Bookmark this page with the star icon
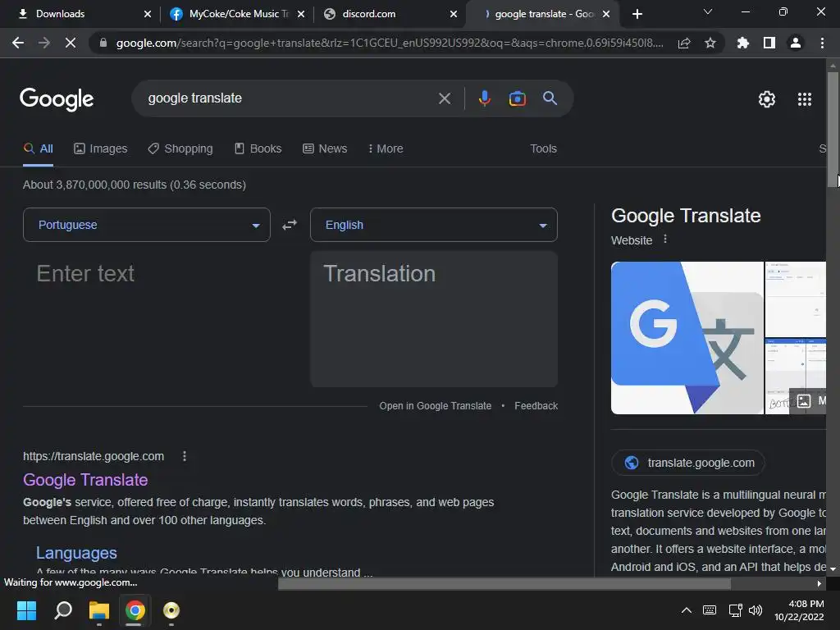 pyautogui.click(x=710, y=43)
